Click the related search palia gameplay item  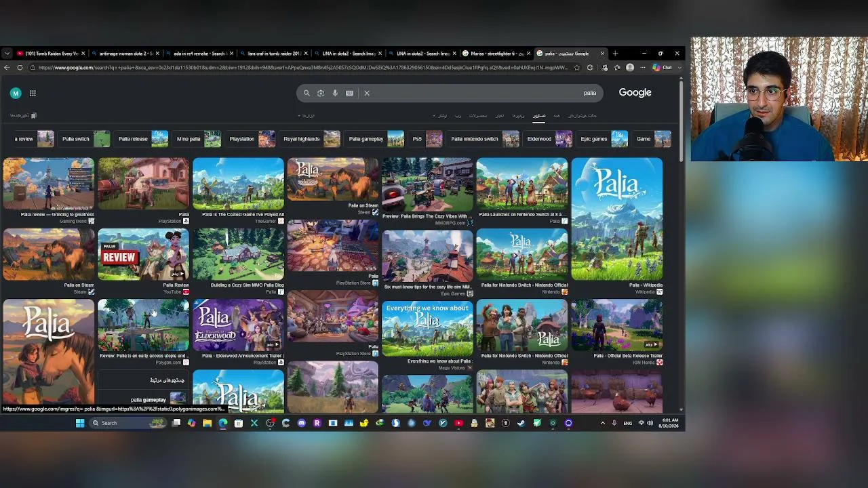pyautogui.click(x=143, y=399)
